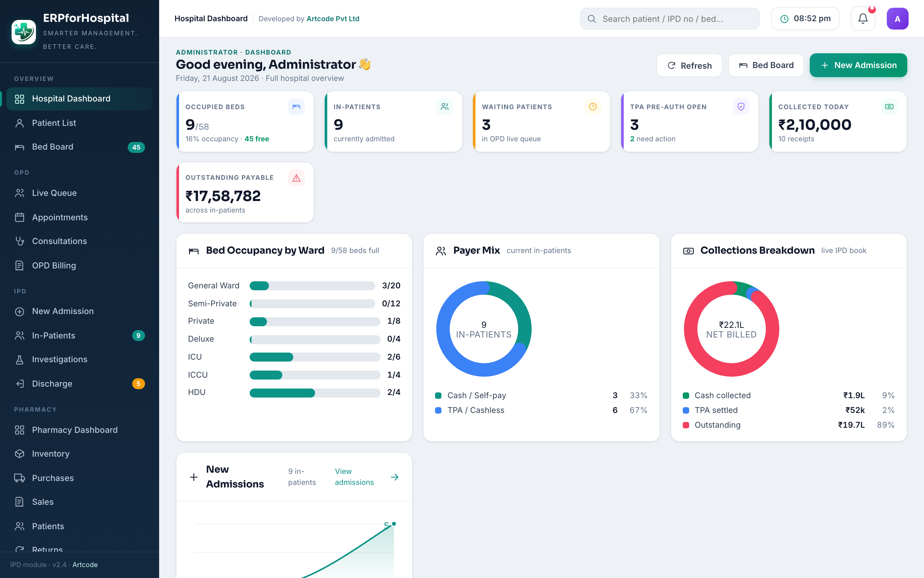924x578 pixels.
Task: Open sidebar New Admission under IPD
Action: point(80,311)
